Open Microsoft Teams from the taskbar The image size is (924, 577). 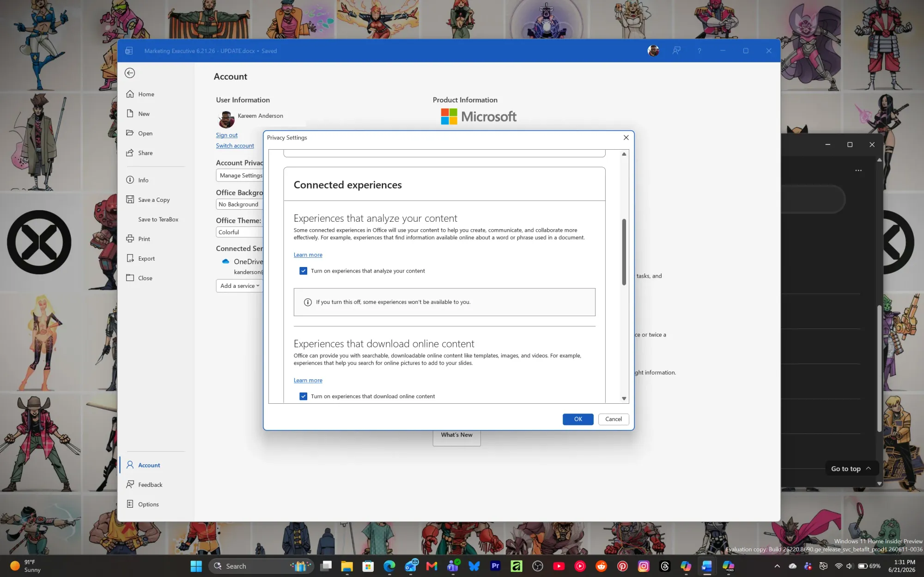pos(453,566)
